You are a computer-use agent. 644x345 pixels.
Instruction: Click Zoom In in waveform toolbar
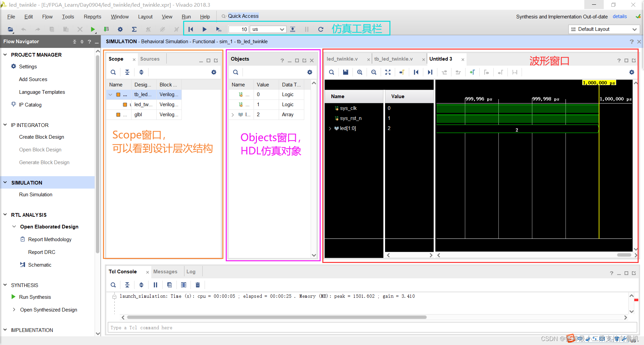(x=360, y=72)
